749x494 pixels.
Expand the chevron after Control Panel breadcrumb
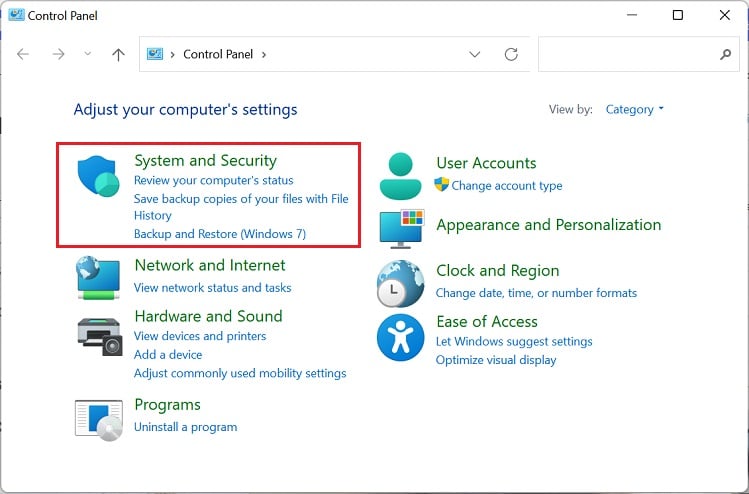(x=264, y=55)
